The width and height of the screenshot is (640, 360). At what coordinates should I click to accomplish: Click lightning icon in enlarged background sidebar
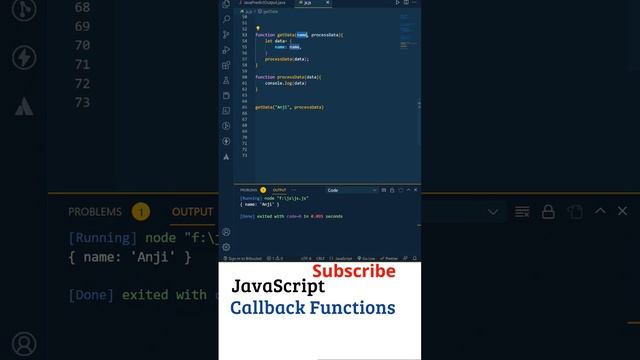24,58
